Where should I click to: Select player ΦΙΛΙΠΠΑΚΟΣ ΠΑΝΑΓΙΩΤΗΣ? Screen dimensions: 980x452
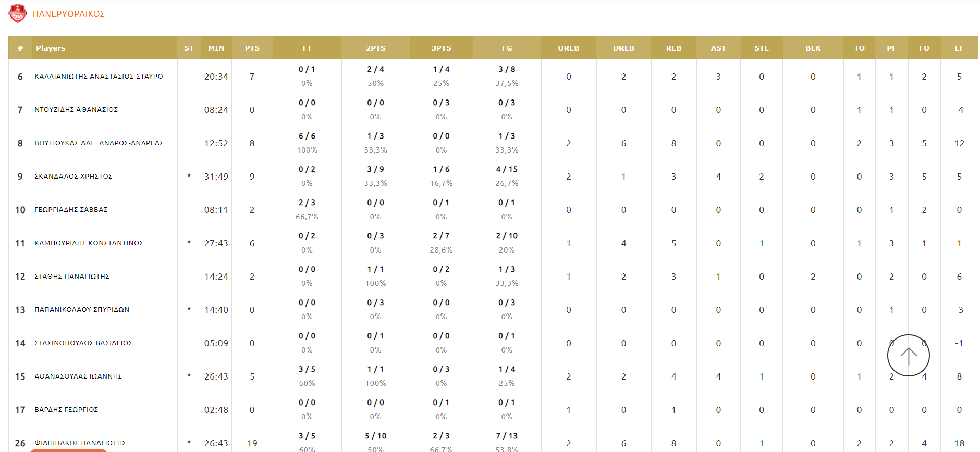coord(80,443)
